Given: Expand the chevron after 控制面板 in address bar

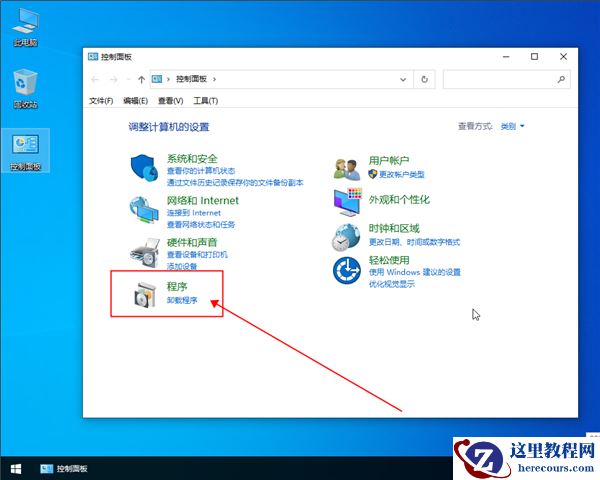Looking at the screenshot, I should (x=214, y=79).
